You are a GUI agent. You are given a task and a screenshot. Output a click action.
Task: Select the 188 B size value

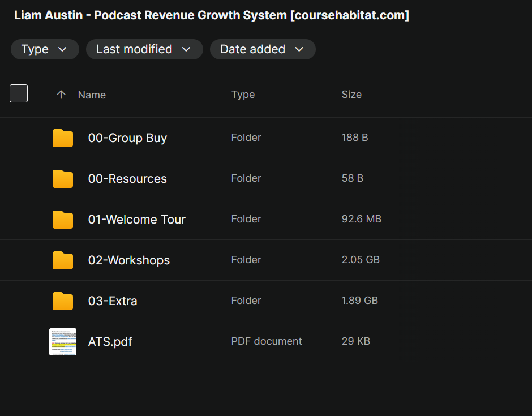tap(355, 138)
